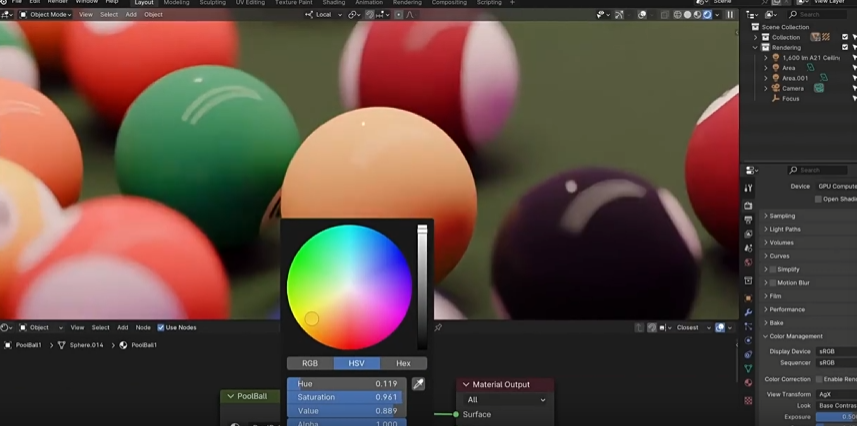Viewport: 857px width, 426px height.
Task: Select the Camera object in outliner
Action: tap(792, 88)
